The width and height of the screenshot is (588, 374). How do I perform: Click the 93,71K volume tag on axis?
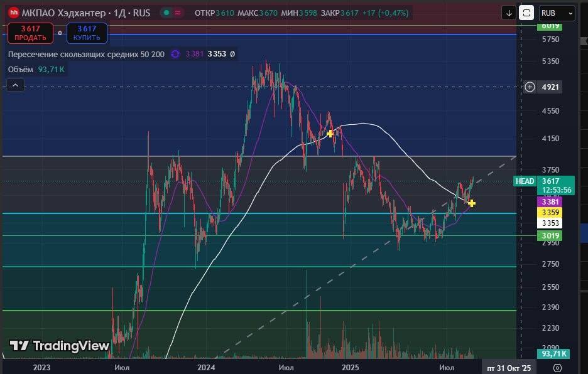click(x=553, y=354)
